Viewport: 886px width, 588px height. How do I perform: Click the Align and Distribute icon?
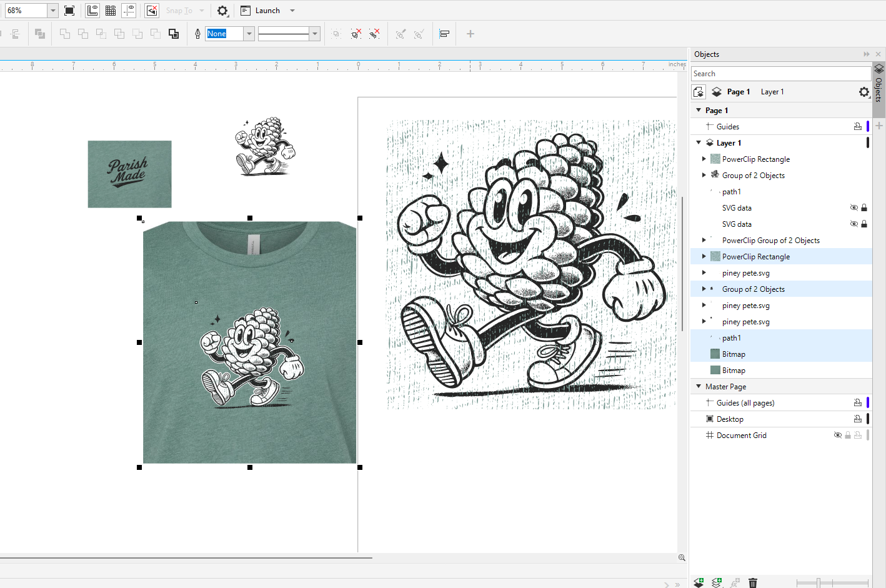pos(444,34)
